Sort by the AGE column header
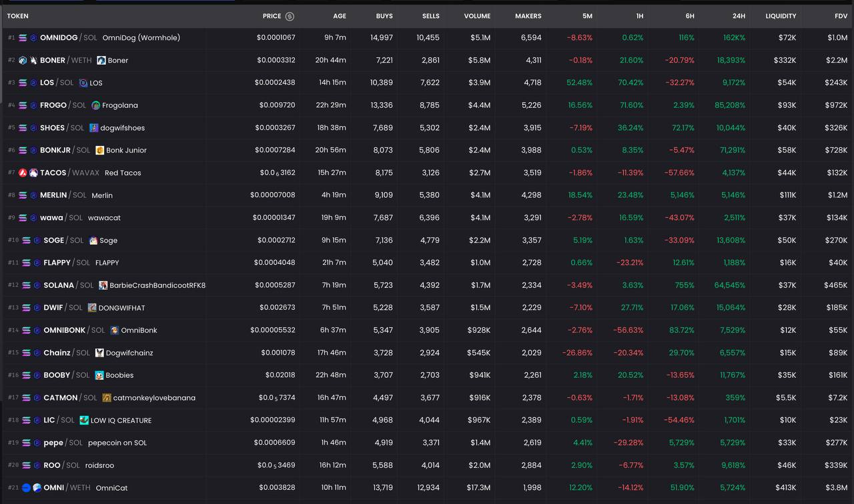Image resolution: width=854 pixels, height=504 pixels. pyautogui.click(x=340, y=16)
